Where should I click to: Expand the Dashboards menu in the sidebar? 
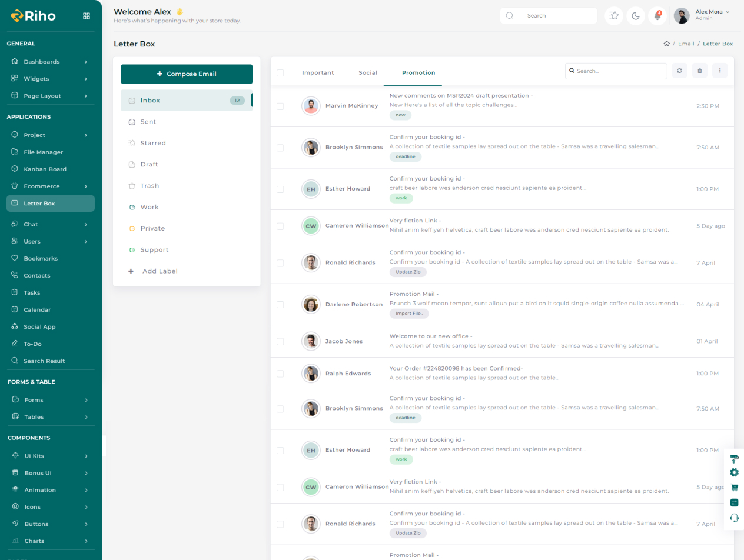coord(50,62)
